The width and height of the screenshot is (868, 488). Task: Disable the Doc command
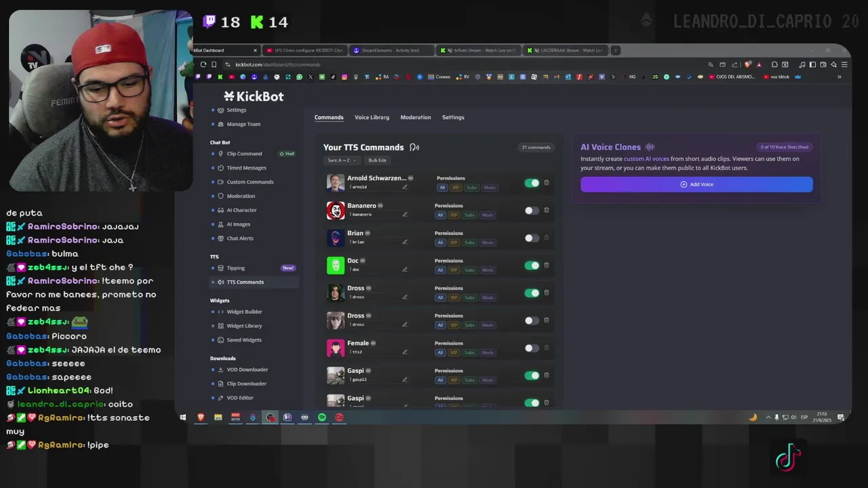coord(532,265)
